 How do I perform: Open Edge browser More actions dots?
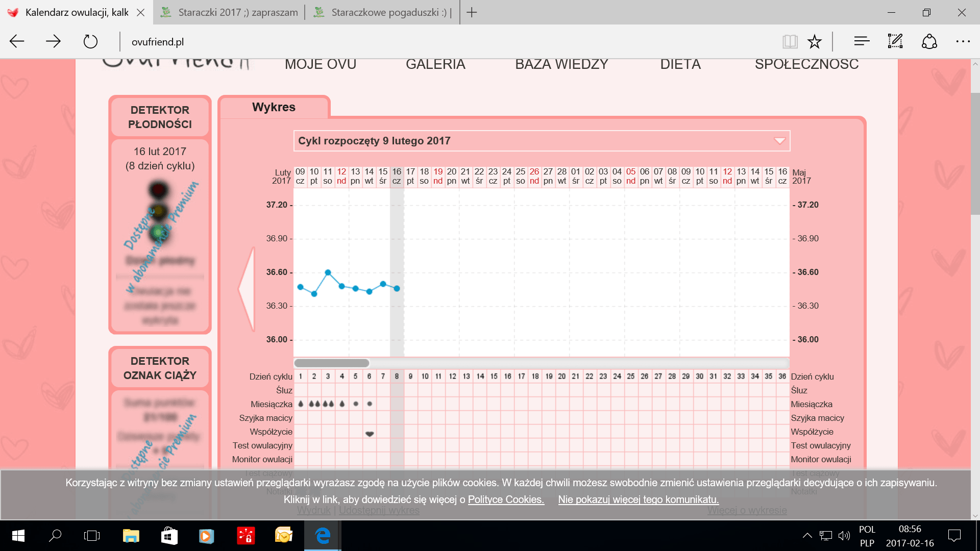coord(963,41)
